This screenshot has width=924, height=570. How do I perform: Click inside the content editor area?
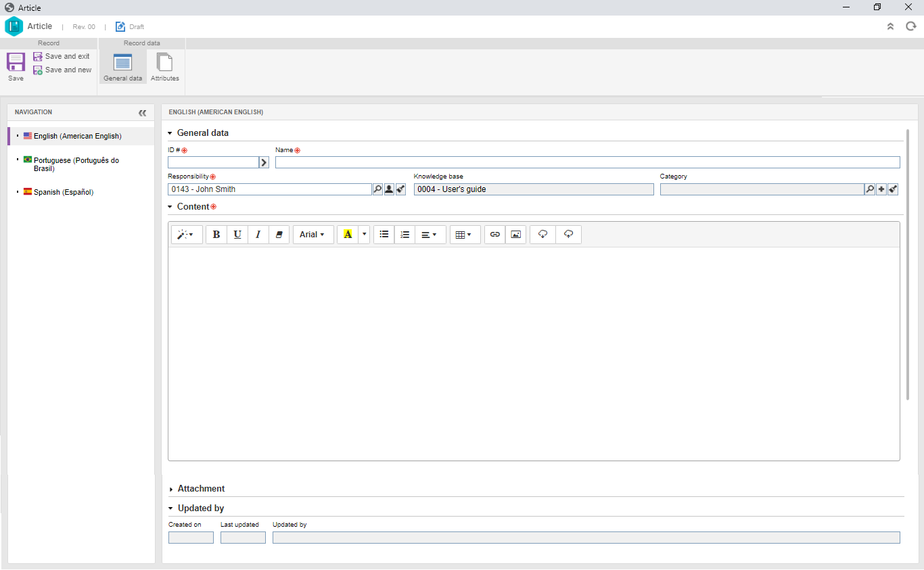point(534,354)
